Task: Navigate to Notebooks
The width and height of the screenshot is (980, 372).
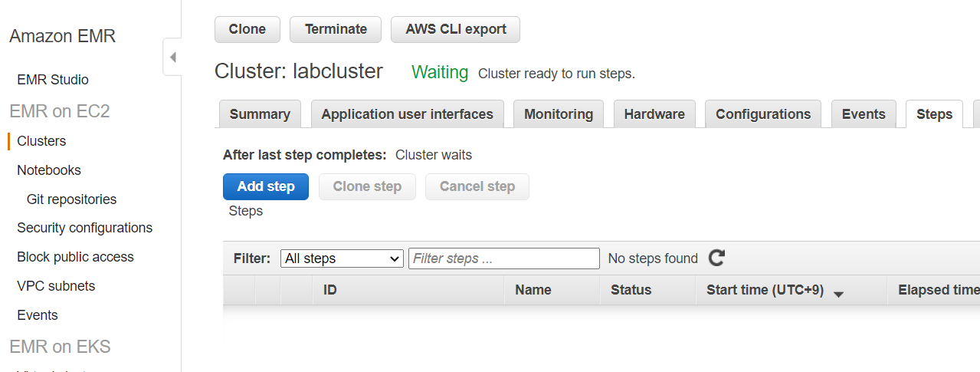Action: tap(49, 170)
